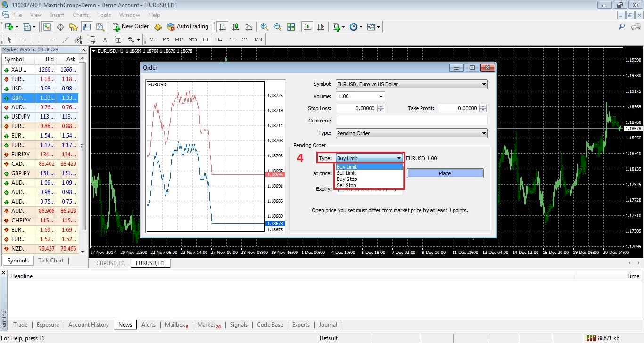The height and width of the screenshot is (343, 644).
Task: Toggle the chart auto scroll icon
Action: pyautogui.click(x=307, y=27)
